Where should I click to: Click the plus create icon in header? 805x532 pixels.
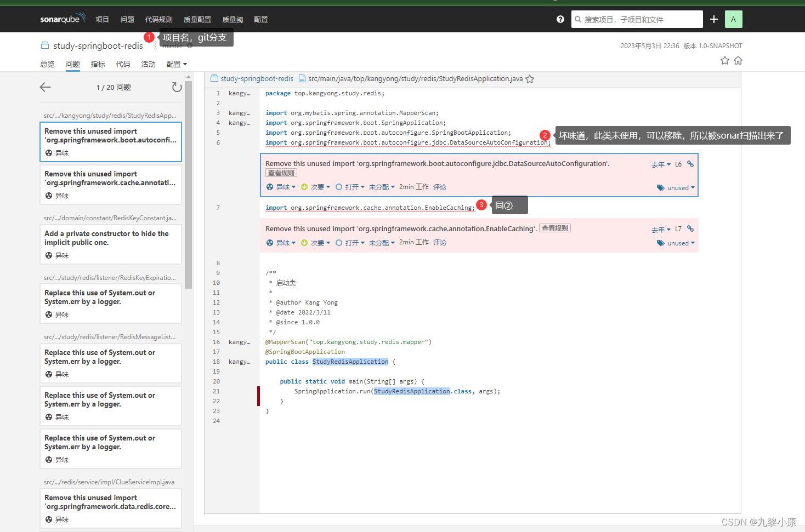pyautogui.click(x=713, y=19)
